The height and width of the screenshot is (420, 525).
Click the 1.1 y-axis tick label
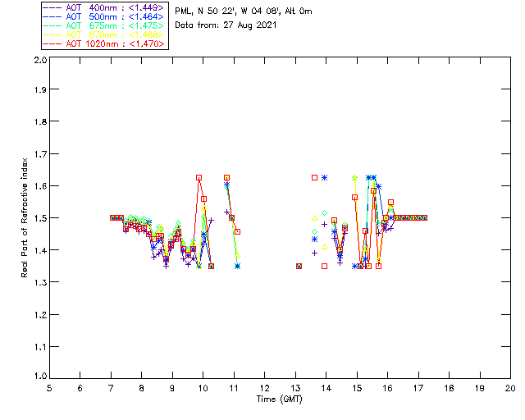click(40, 347)
